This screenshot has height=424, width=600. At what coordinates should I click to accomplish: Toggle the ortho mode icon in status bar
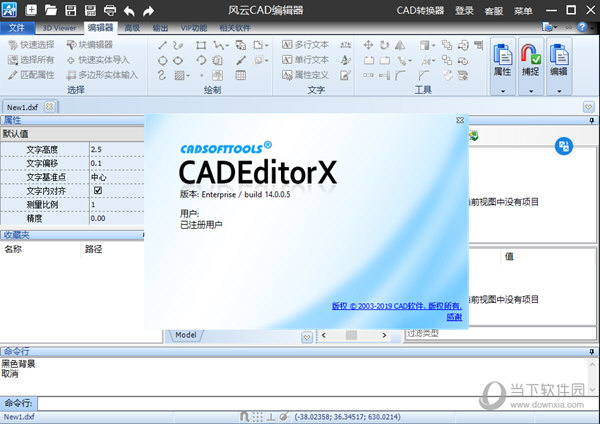click(271, 416)
